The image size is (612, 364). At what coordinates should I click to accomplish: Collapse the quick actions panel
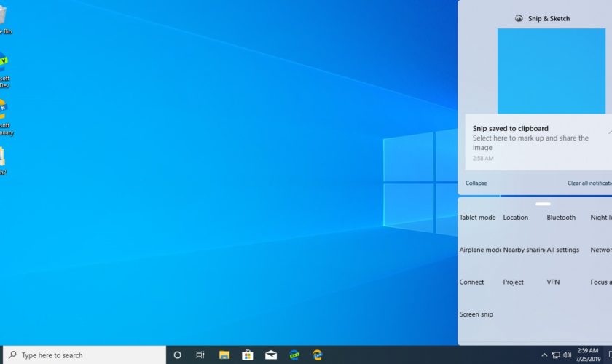coord(476,183)
